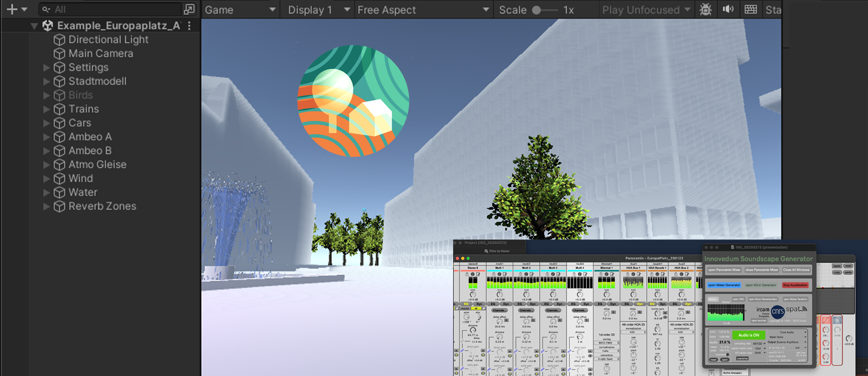Click the cube icon of Wind
Screen dimensions: 868x376
click(x=59, y=179)
